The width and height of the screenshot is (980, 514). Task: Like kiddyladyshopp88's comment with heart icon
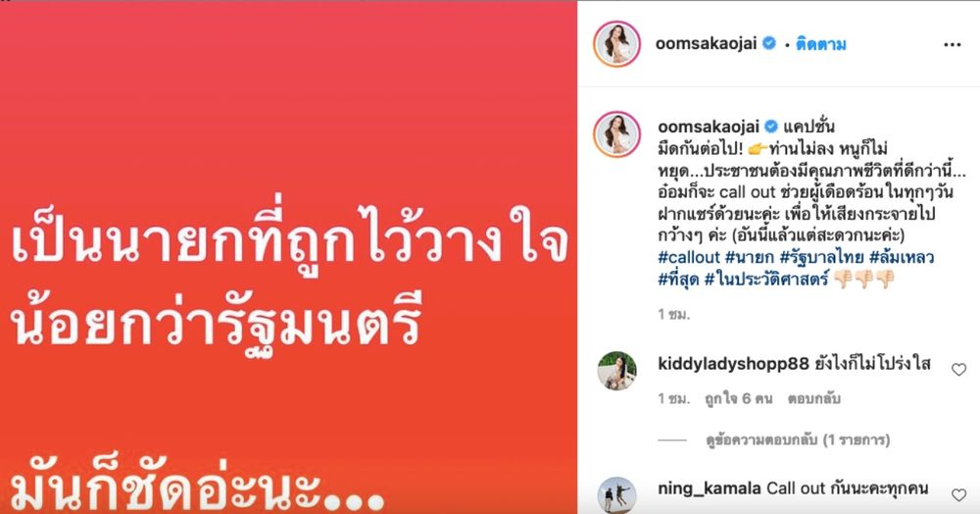pos(958,370)
